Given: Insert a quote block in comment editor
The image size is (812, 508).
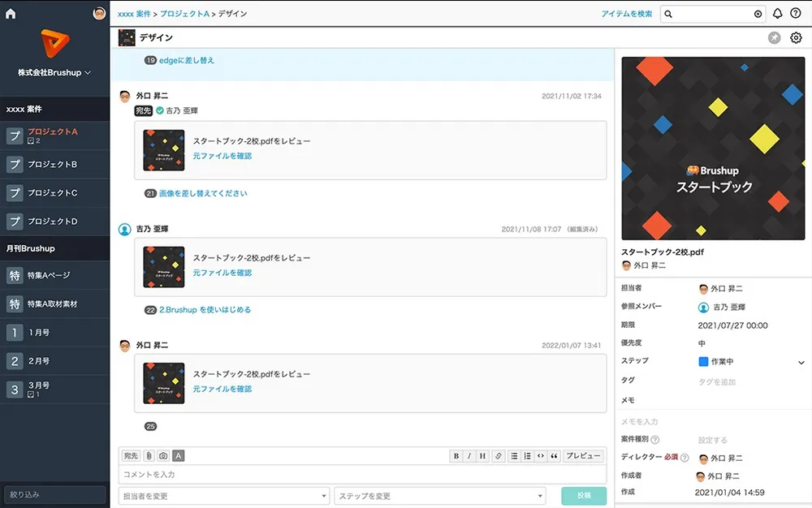Looking at the screenshot, I should coord(555,456).
